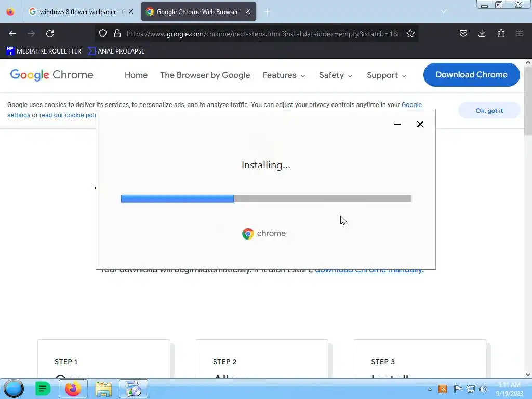
Task: Click the STEP 1 card
Action: (104, 359)
